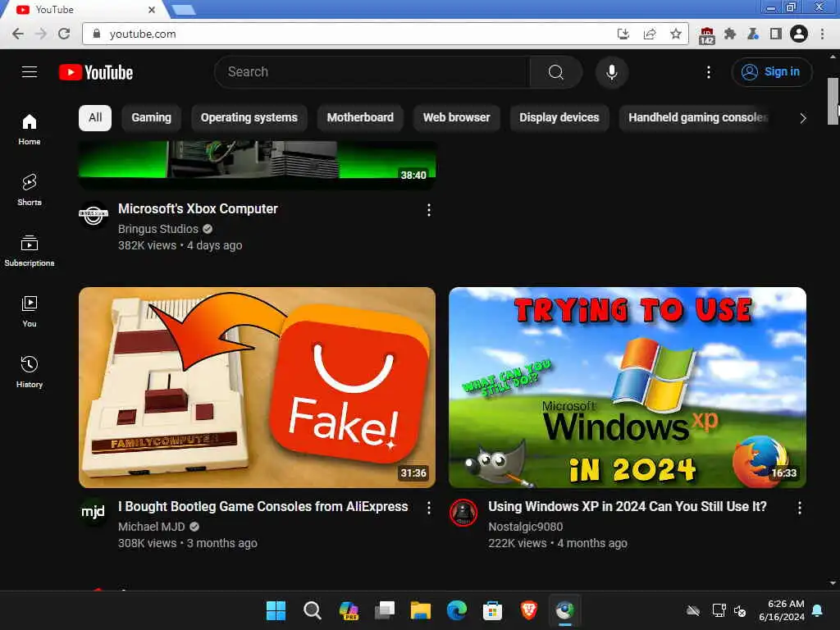Image resolution: width=840 pixels, height=630 pixels.
Task: Open the Windows Start button
Action: pyautogui.click(x=276, y=610)
